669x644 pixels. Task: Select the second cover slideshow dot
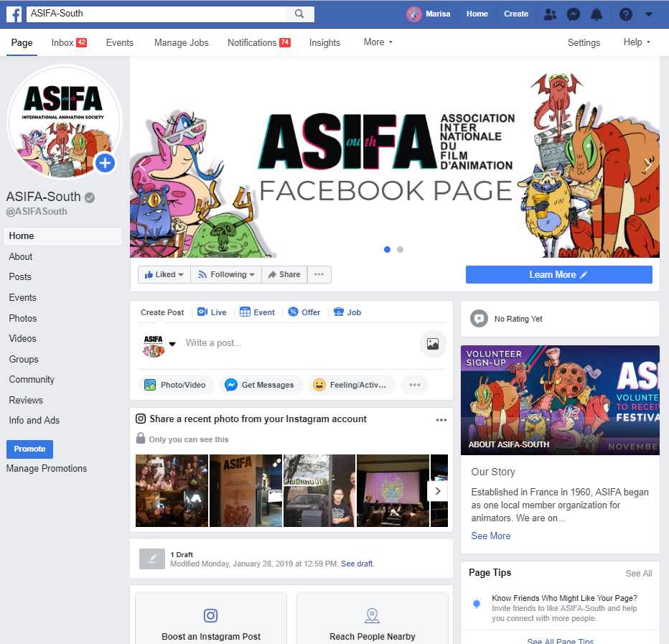[400, 249]
